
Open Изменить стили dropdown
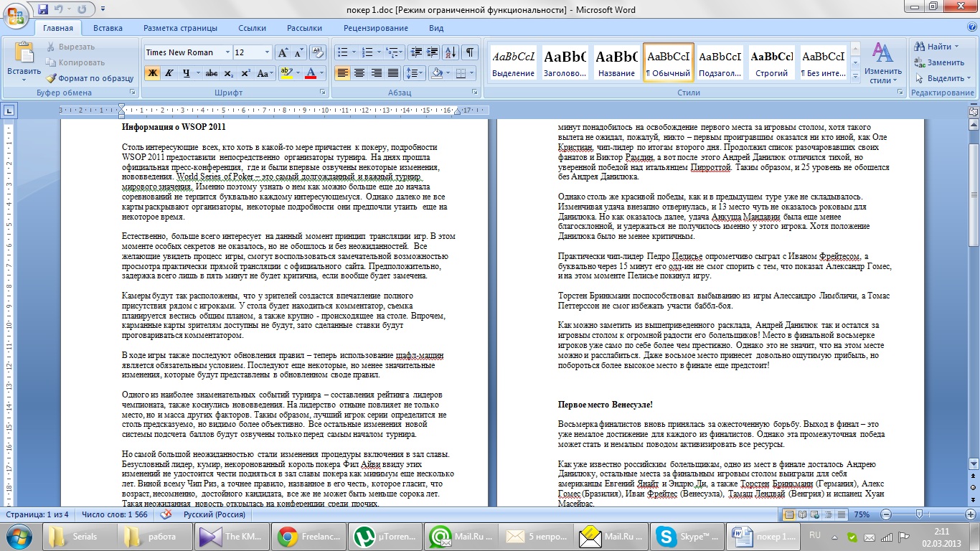882,63
